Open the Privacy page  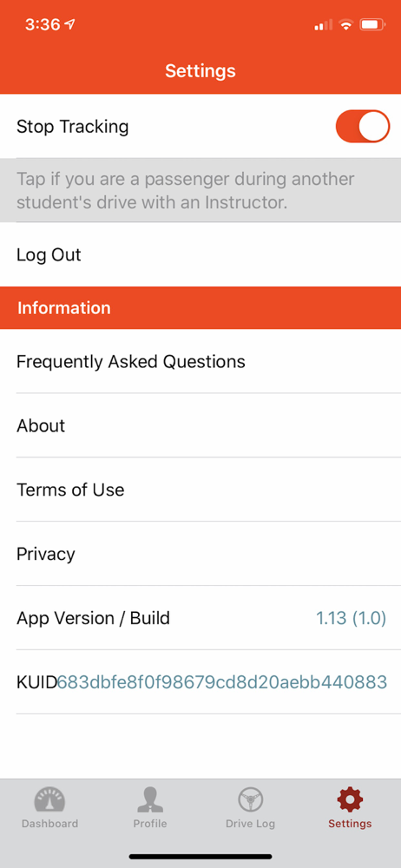point(200,554)
